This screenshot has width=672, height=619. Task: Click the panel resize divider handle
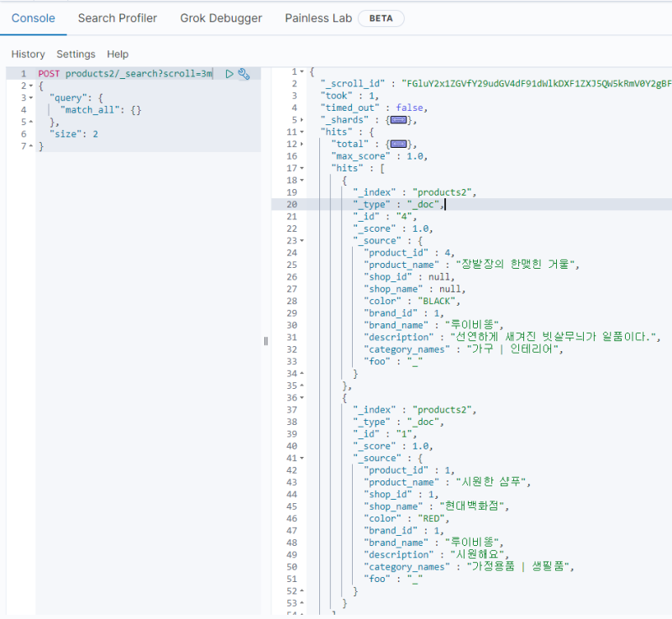tap(266, 340)
